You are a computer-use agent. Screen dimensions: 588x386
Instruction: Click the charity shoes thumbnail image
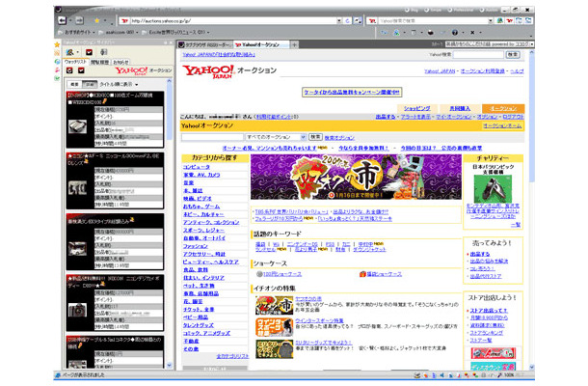(x=493, y=189)
